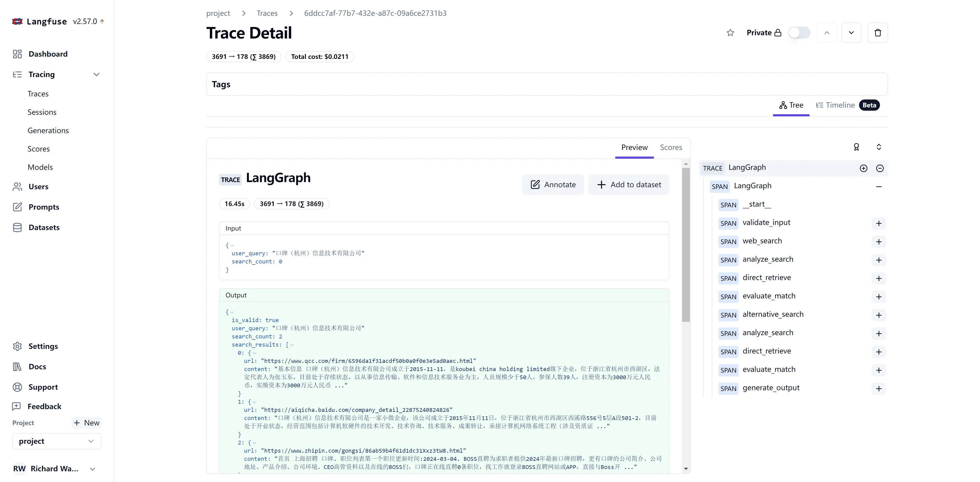Screen dimensions: 980x482
Task: Click the Tracing section icon in sidebar
Action: [x=17, y=74]
